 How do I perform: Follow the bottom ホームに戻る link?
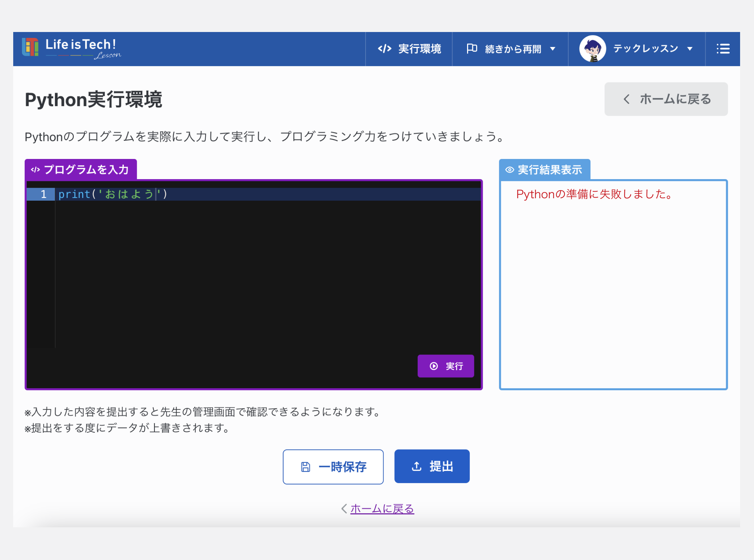[x=382, y=509]
